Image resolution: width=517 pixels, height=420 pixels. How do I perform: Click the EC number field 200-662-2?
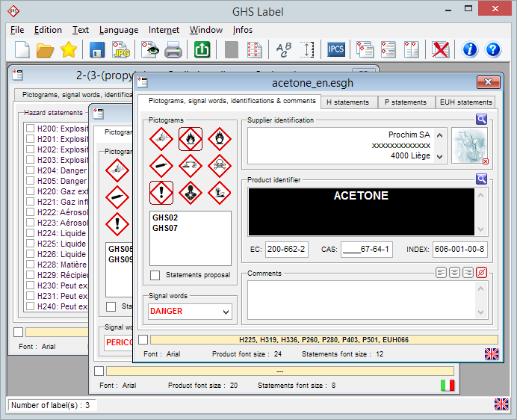pos(287,249)
